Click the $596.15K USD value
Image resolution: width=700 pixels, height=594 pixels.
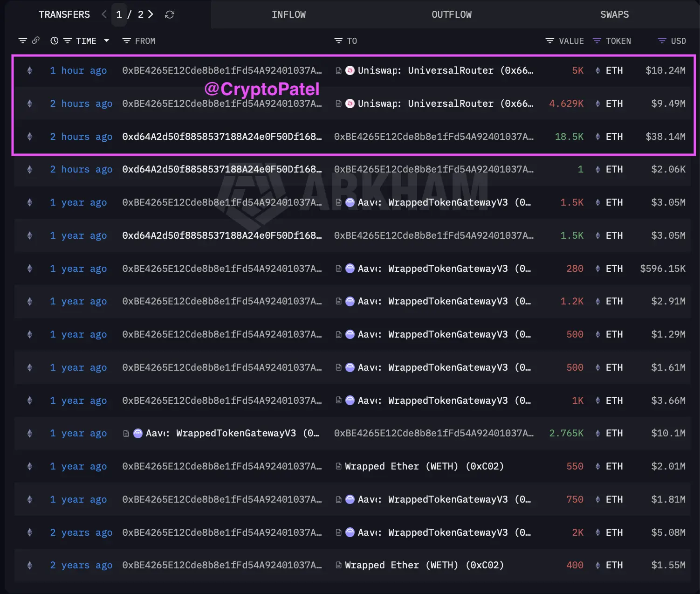click(662, 269)
